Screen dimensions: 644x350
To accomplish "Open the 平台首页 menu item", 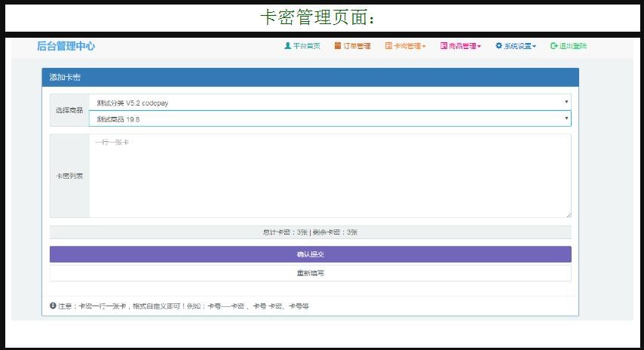I will click(302, 46).
